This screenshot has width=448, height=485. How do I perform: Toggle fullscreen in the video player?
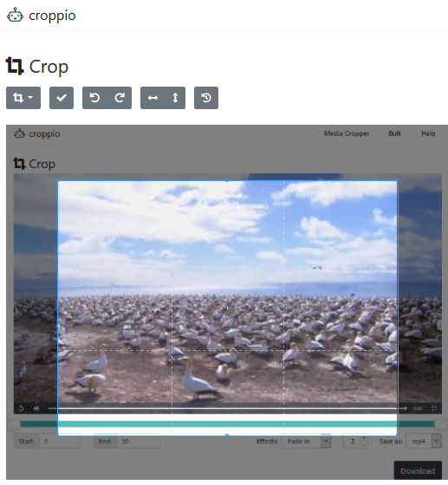click(434, 409)
